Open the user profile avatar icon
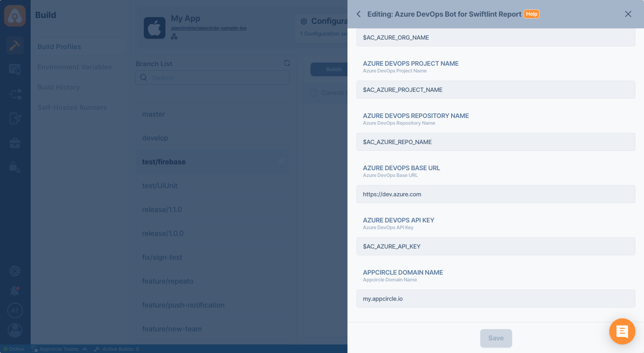644x353 pixels. click(15, 330)
